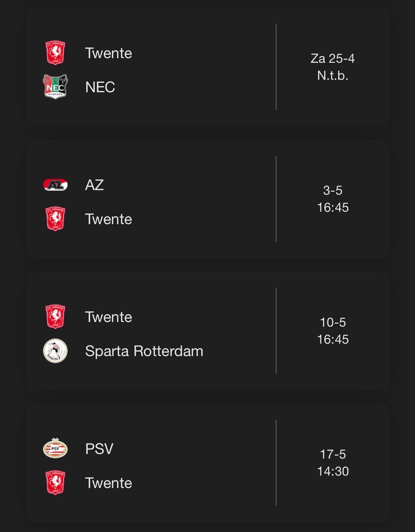The width and height of the screenshot is (415, 532).
Task: Click the PSV club logo
Action: [x=55, y=449]
